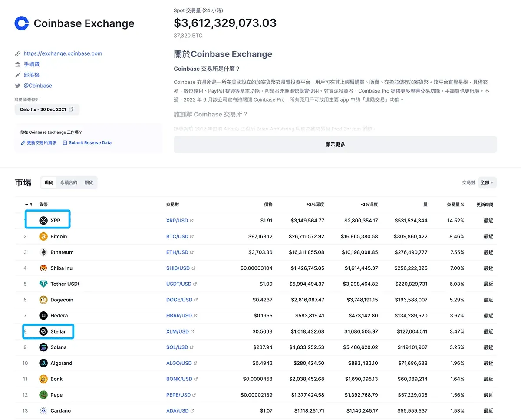Click the pencil icon next to 更新交易所資訊
The width and height of the screenshot is (521, 420).
[23, 143]
